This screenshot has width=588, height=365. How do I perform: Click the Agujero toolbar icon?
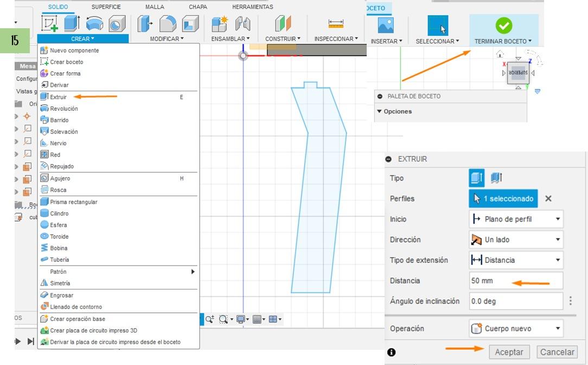[x=117, y=24]
